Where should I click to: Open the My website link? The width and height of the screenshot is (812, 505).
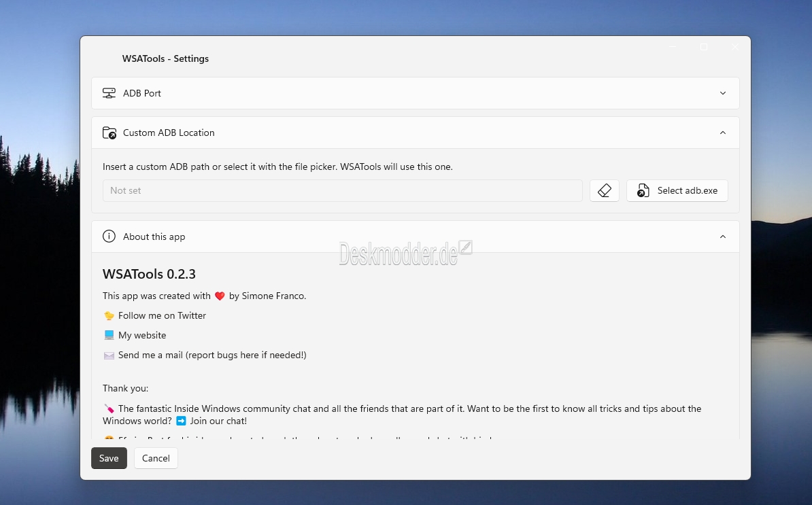pyautogui.click(x=142, y=335)
